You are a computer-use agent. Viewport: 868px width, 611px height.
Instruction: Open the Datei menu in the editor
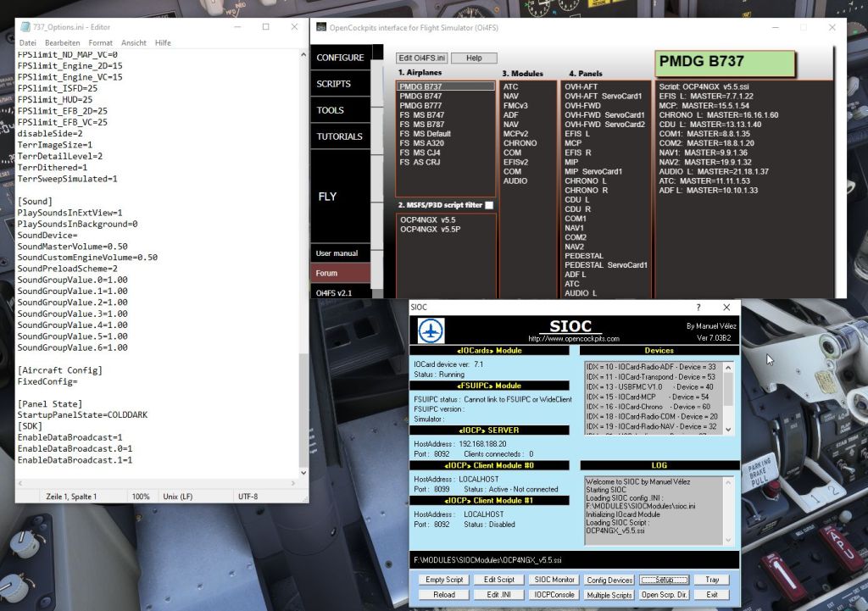(x=27, y=42)
